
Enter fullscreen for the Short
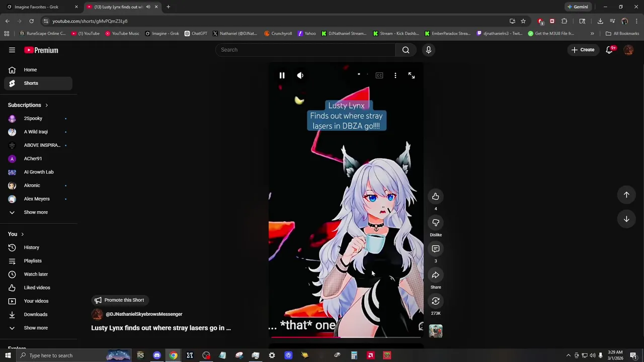click(x=412, y=75)
